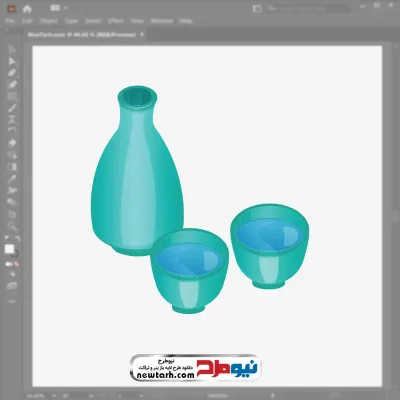
Task: Select the Direct Selection tool
Action: click(x=12, y=61)
